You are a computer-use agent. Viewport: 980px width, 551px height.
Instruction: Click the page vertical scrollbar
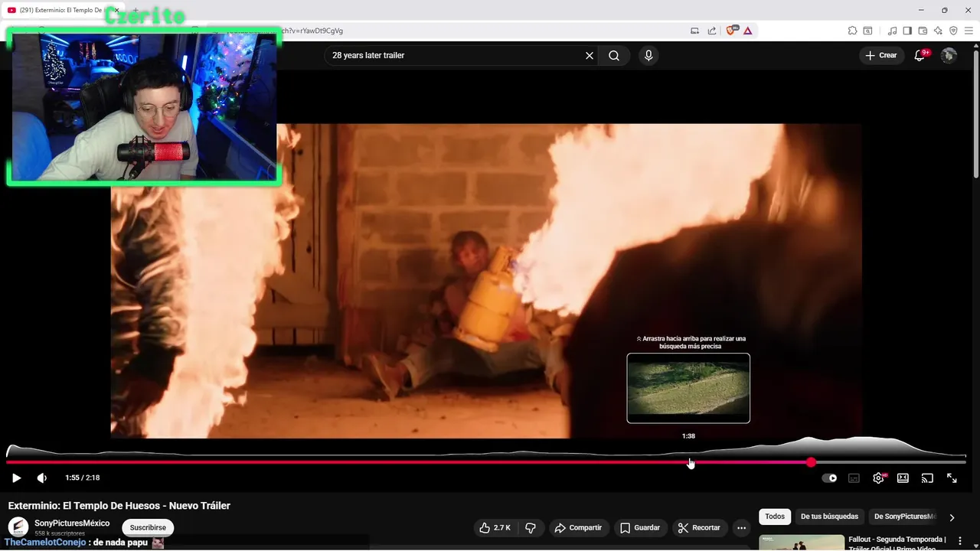point(975,115)
